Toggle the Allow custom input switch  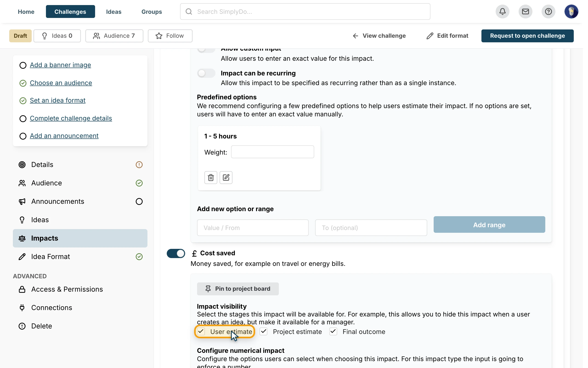tap(206, 49)
